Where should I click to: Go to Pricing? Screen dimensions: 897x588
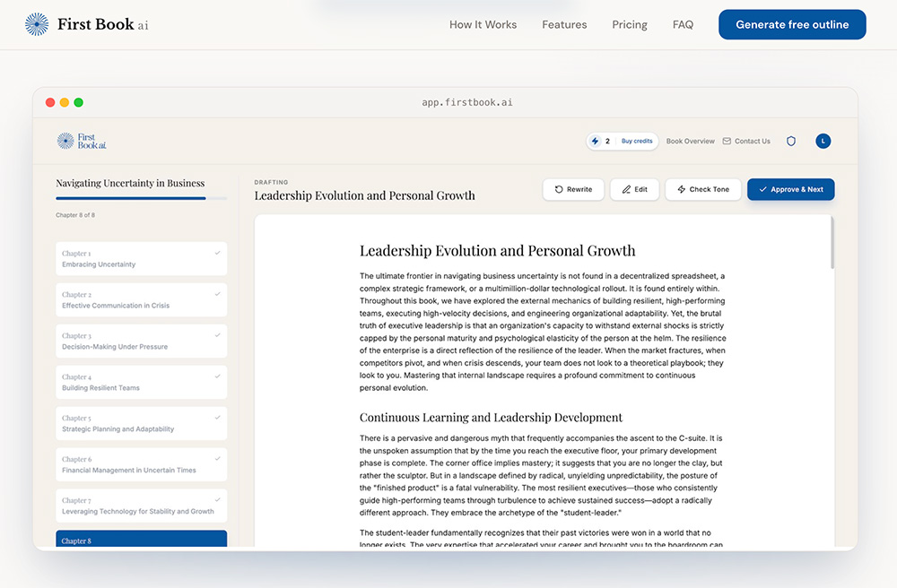pyautogui.click(x=630, y=24)
